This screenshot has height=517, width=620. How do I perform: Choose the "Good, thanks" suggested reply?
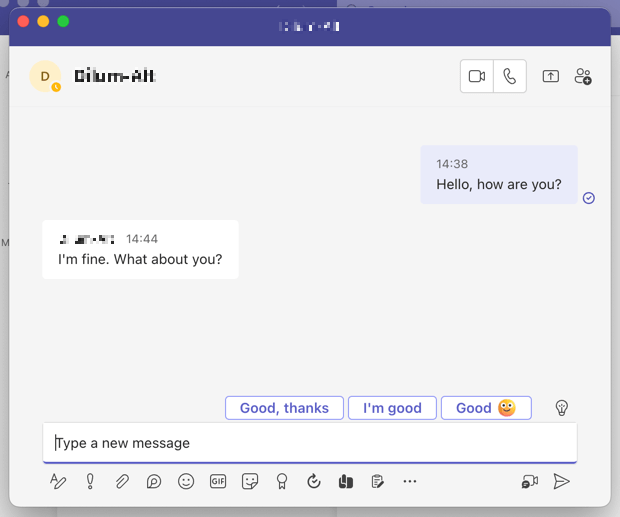284,408
